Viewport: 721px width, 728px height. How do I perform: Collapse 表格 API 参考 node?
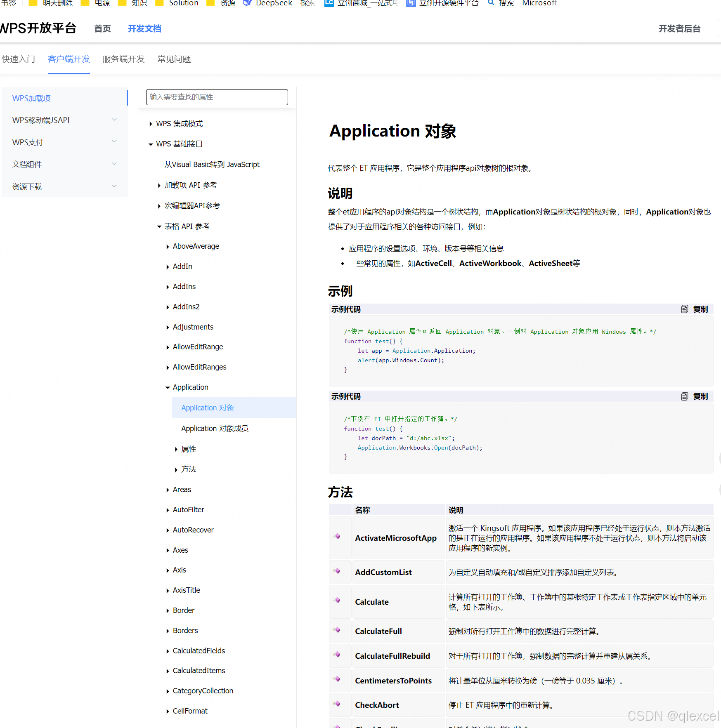(x=159, y=226)
